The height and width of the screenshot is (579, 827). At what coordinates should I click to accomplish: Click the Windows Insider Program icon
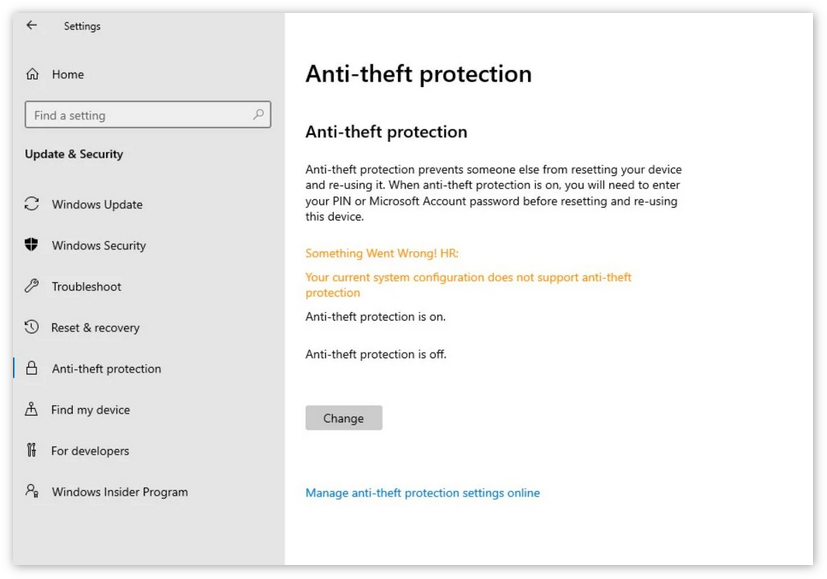(32, 491)
